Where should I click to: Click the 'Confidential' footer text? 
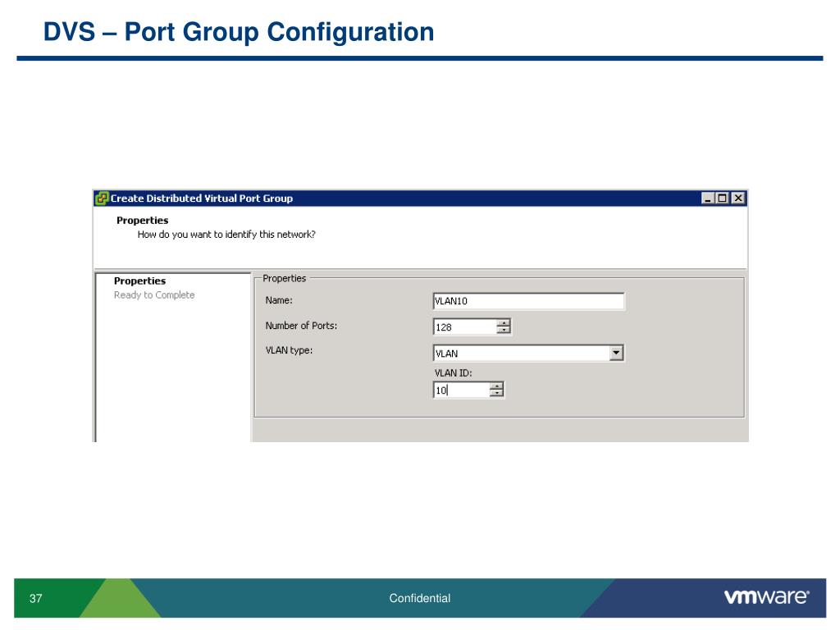420,598
